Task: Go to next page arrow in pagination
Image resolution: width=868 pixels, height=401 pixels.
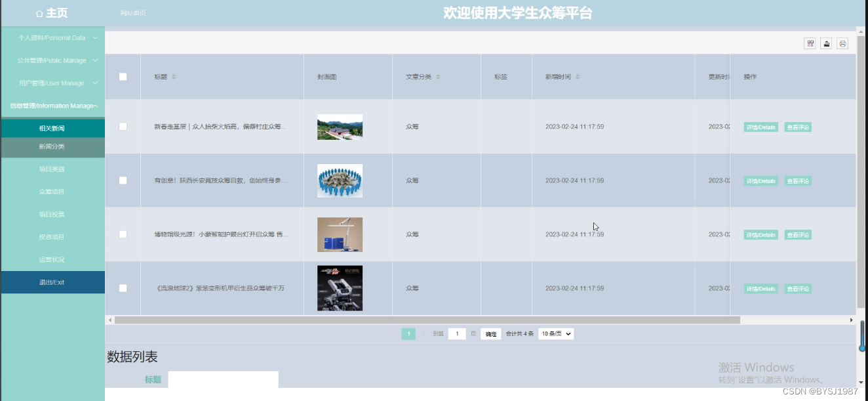Action: 424,334
